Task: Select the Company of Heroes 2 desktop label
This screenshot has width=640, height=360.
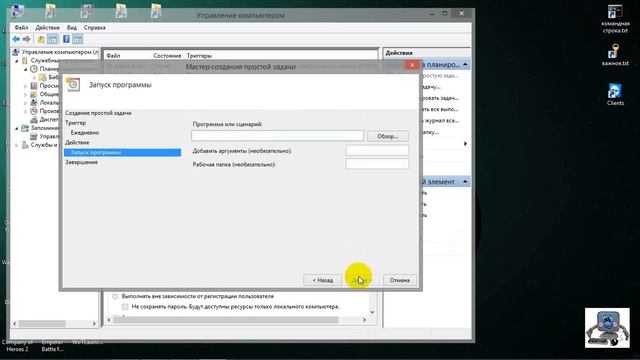Action: [17, 346]
